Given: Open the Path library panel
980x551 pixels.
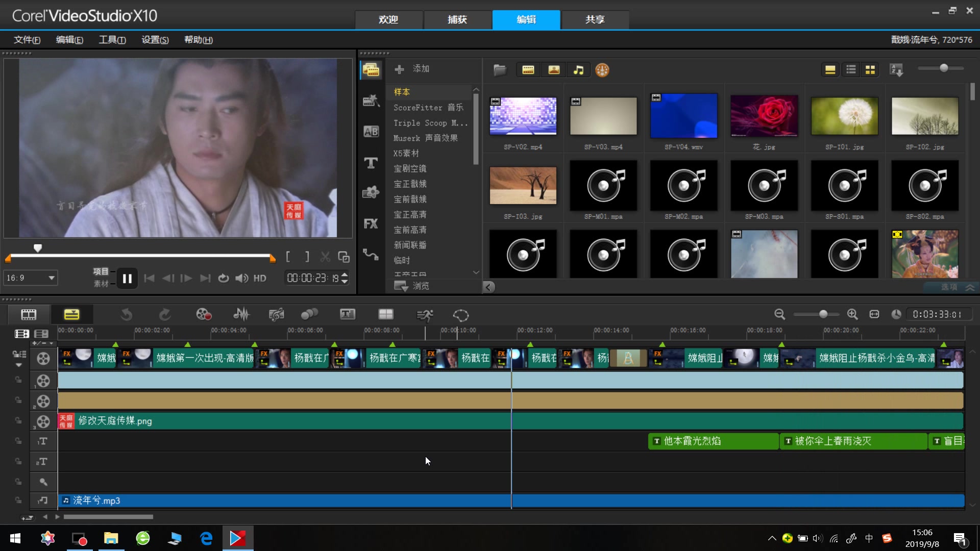Looking at the screenshot, I should click(x=371, y=254).
